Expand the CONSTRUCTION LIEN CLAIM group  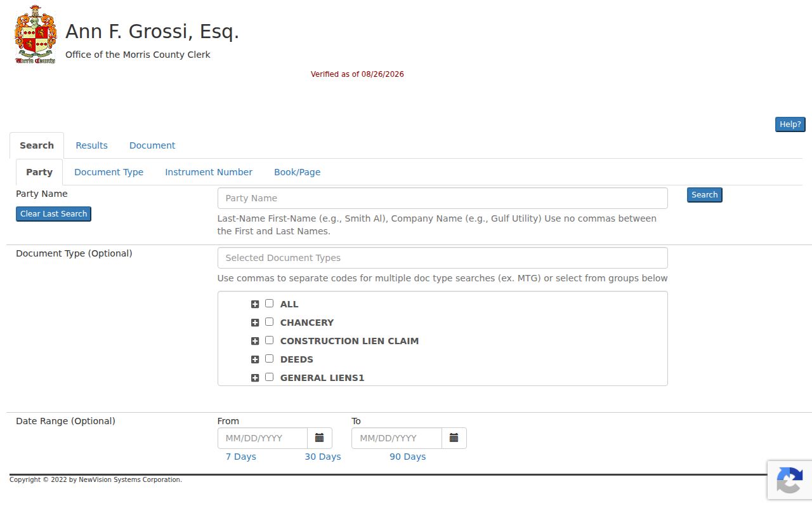[x=255, y=341]
